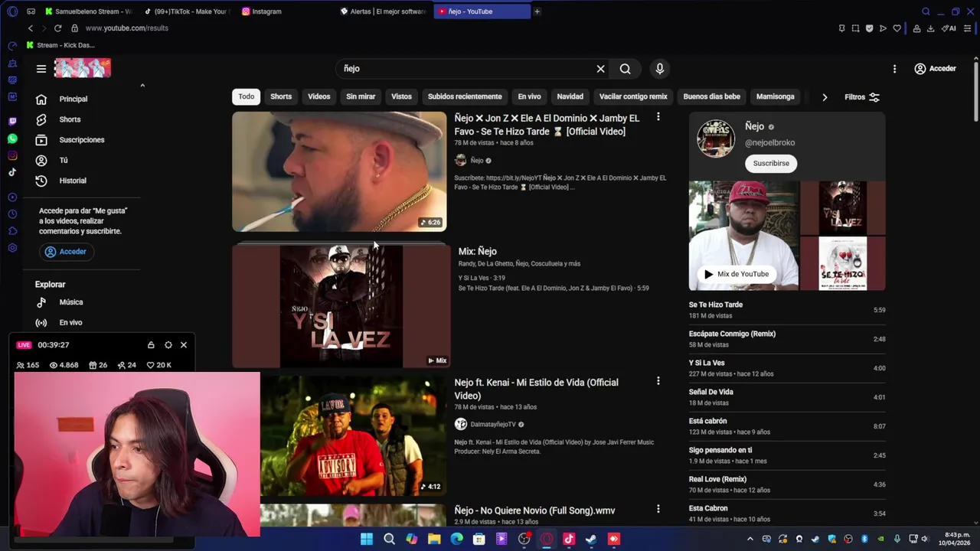Viewport: 980px width, 551px height.
Task: Start voice search with the microphone
Action: click(659, 69)
